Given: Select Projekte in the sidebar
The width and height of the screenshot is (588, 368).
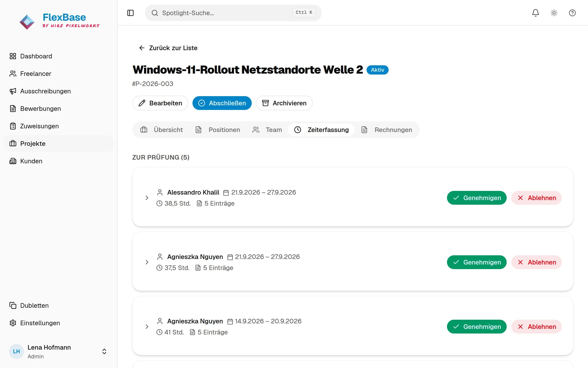Looking at the screenshot, I should (59, 144).
